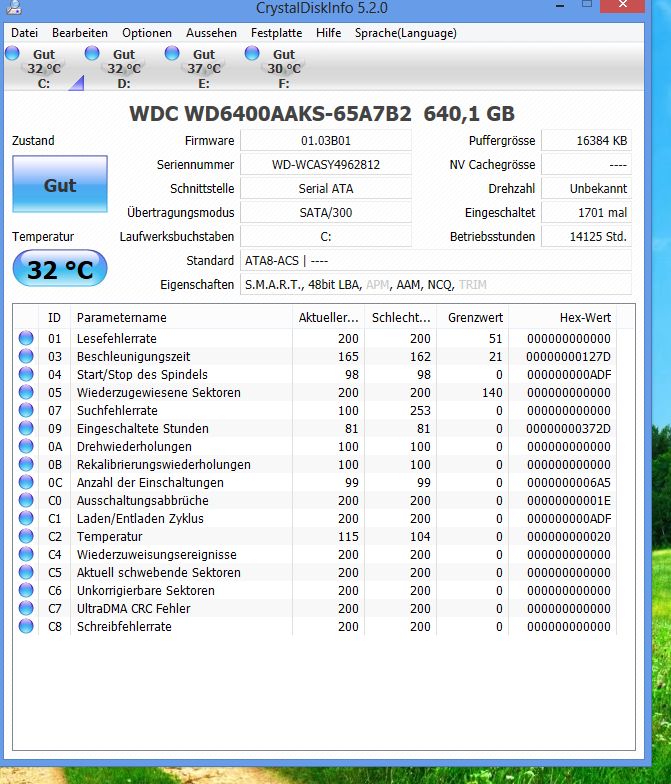Click the status orb for Wiederzugewiesene Sektoren

26,392
